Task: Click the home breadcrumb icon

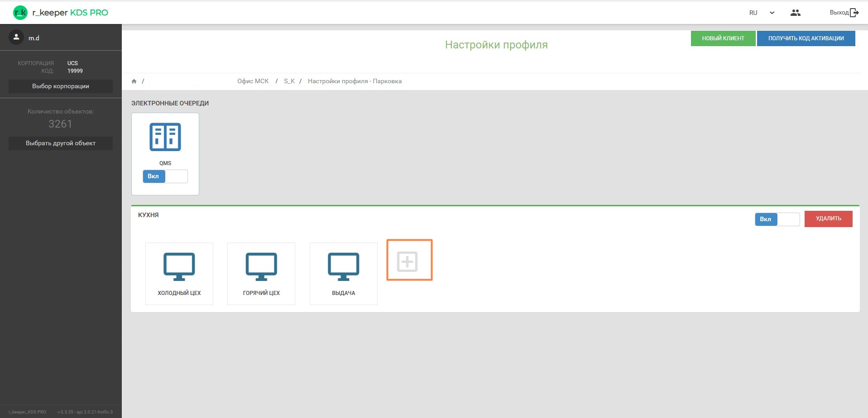Action: pos(134,81)
